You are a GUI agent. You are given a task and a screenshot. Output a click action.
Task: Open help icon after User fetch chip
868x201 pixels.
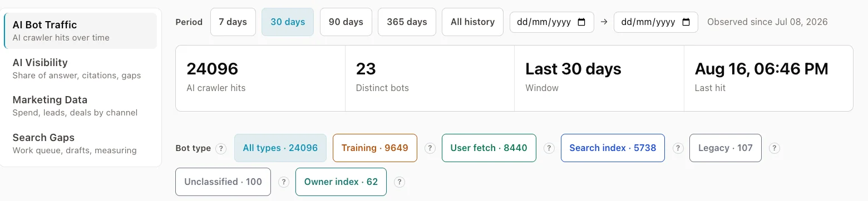point(549,148)
